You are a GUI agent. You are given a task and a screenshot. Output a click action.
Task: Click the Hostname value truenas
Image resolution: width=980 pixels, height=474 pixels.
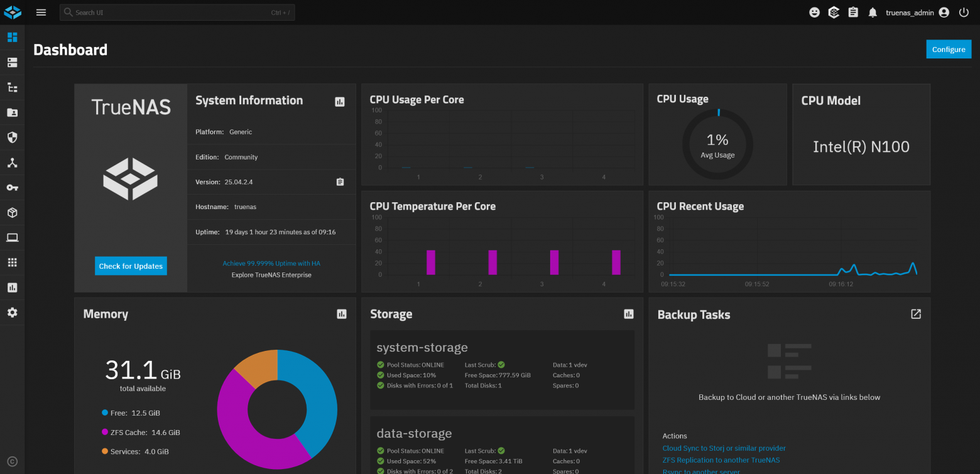(245, 207)
